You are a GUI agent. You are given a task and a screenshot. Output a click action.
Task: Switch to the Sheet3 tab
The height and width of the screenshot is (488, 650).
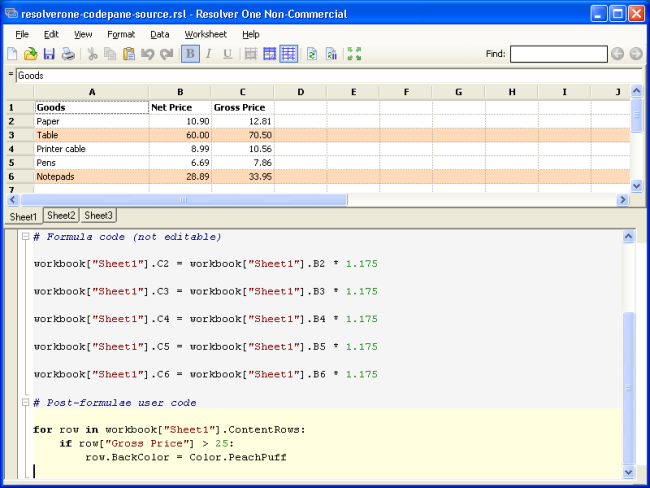(x=98, y=215)
